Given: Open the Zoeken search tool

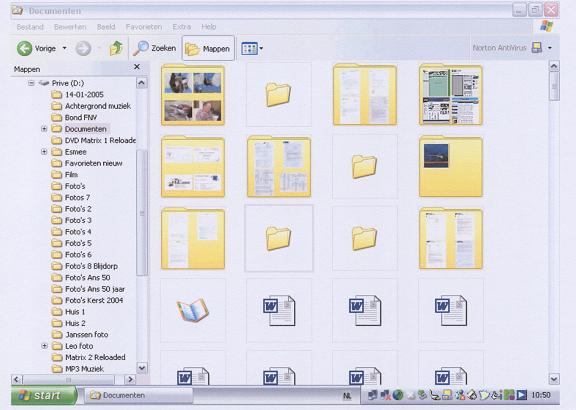Looking at the screenshot, I should [155, 48].
